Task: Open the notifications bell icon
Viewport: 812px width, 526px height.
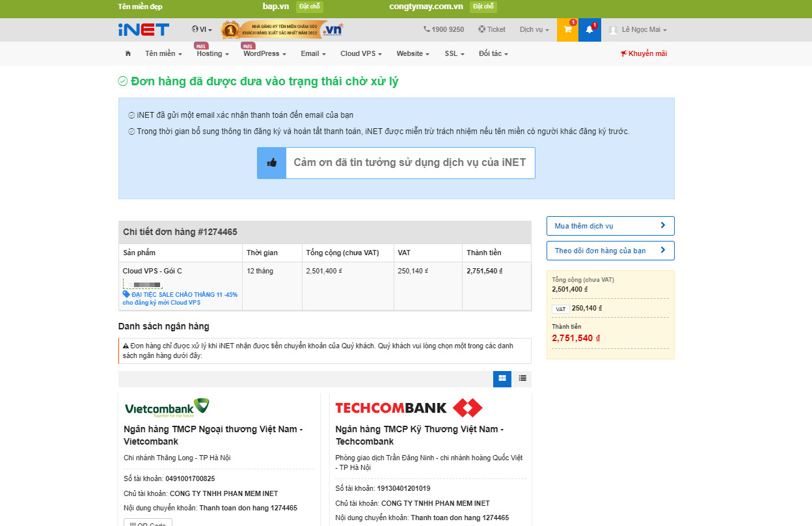Action: (589, 30)
